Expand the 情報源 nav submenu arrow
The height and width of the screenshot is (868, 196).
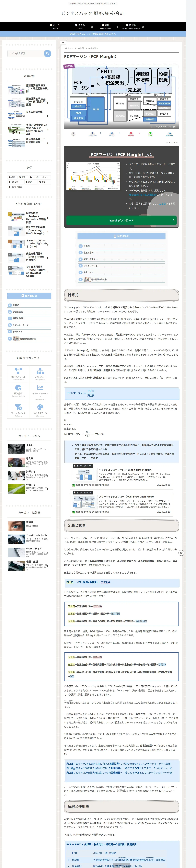coord(143,27)
